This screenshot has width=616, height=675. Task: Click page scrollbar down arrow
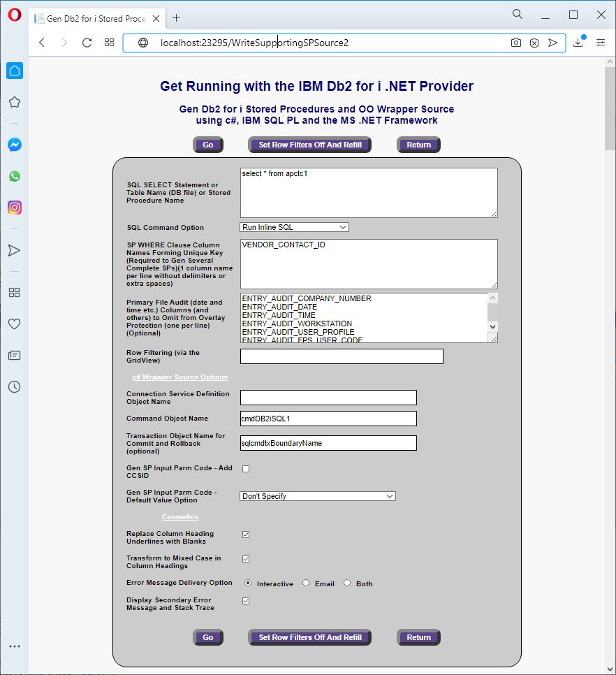click(610, 669)
